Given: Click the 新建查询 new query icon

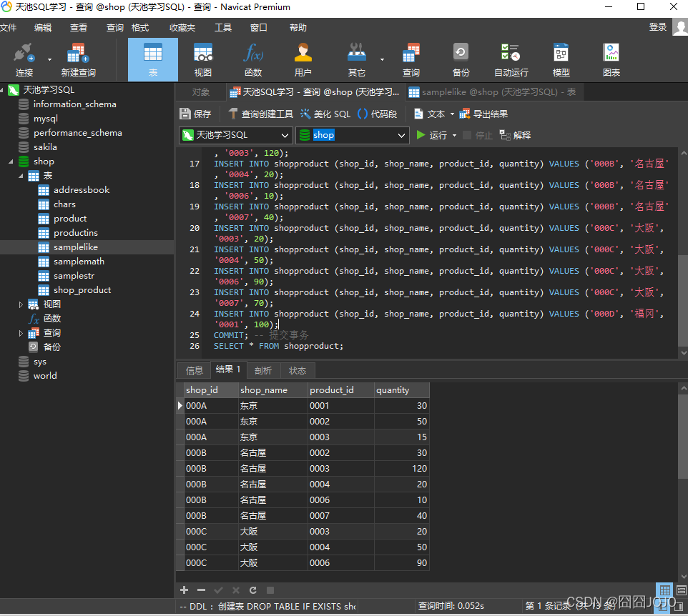Looking at the screenshot, I should tap(78, 59).
